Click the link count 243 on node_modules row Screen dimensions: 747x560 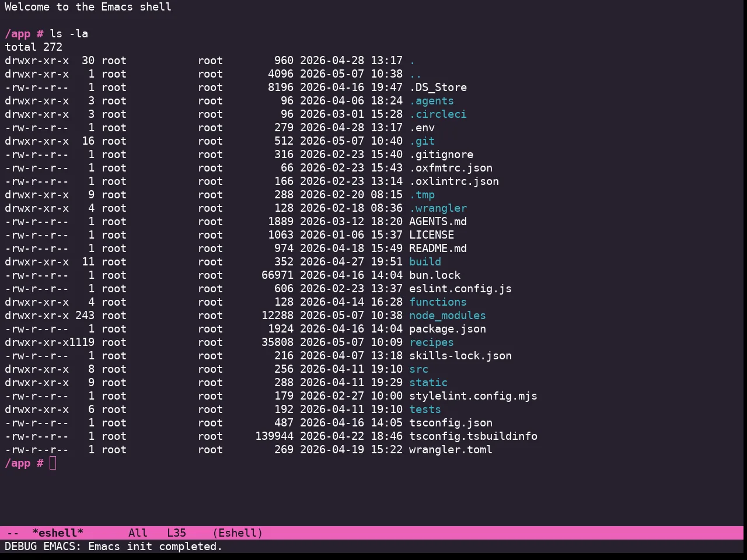(85, 316)
